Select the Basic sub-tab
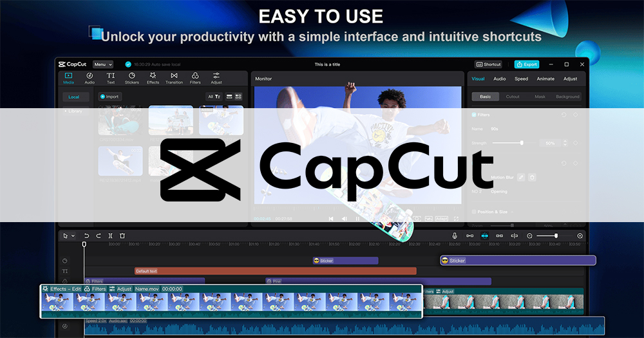The height and width of the screenshot is (338, 644). [x=486, y=97]
